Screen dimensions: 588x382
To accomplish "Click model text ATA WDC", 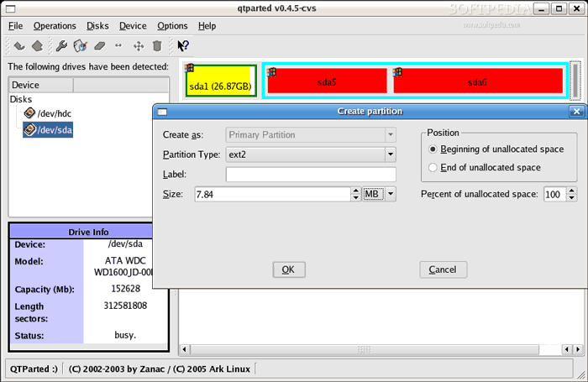I will pyautogui.click(x=125, y=260).
